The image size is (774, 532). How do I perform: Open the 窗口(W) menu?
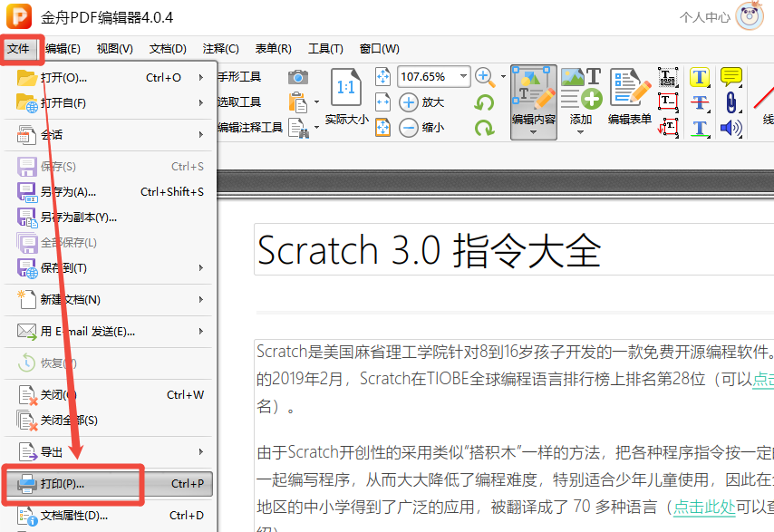pos(379,49)
